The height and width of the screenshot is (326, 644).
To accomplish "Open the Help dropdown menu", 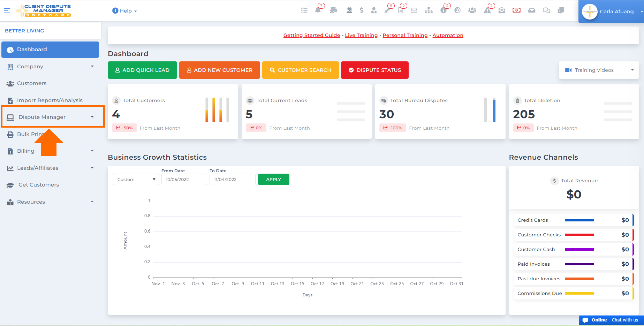I will 124,11.
